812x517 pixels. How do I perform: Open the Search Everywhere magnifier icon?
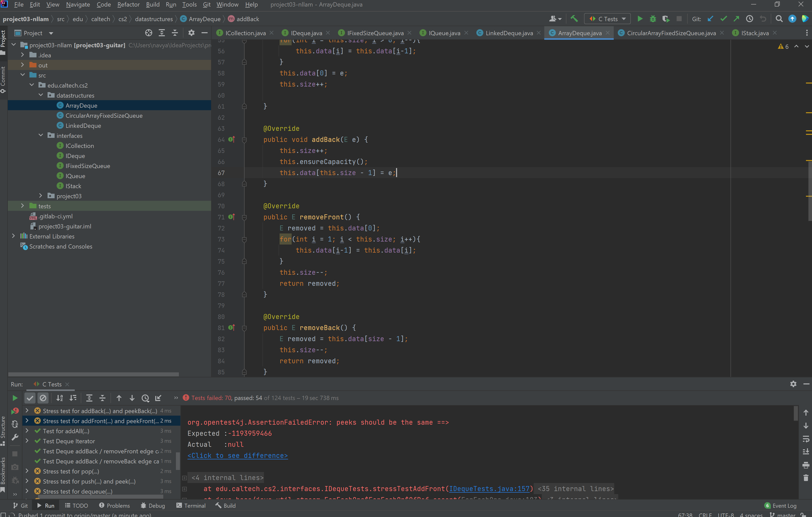[779, 19]
